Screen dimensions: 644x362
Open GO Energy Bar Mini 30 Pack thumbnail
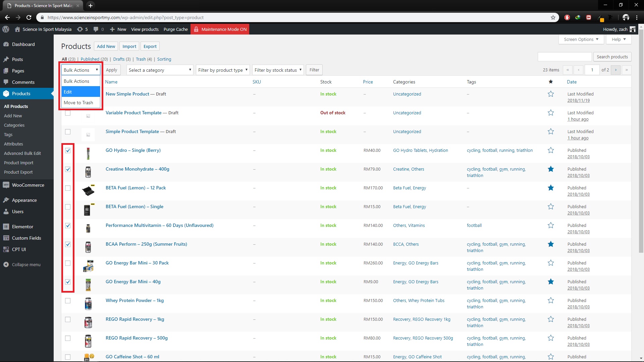click(x=88, y=266)
